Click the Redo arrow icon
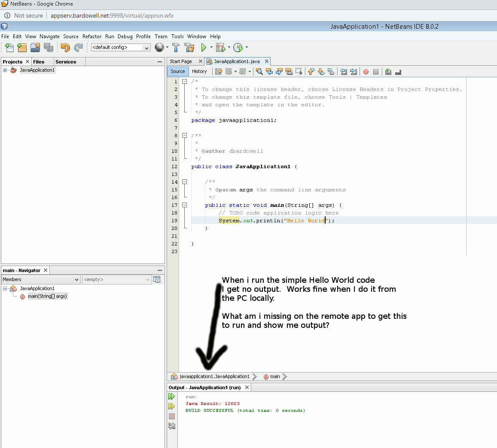Viewport: 497px width, 448px height. click(78, 48)
